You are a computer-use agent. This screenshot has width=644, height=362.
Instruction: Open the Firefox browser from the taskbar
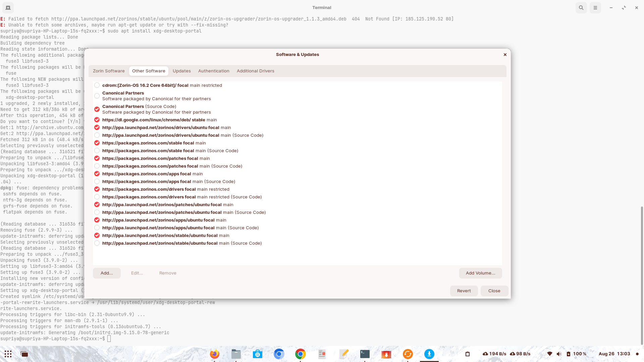point(215,354)
